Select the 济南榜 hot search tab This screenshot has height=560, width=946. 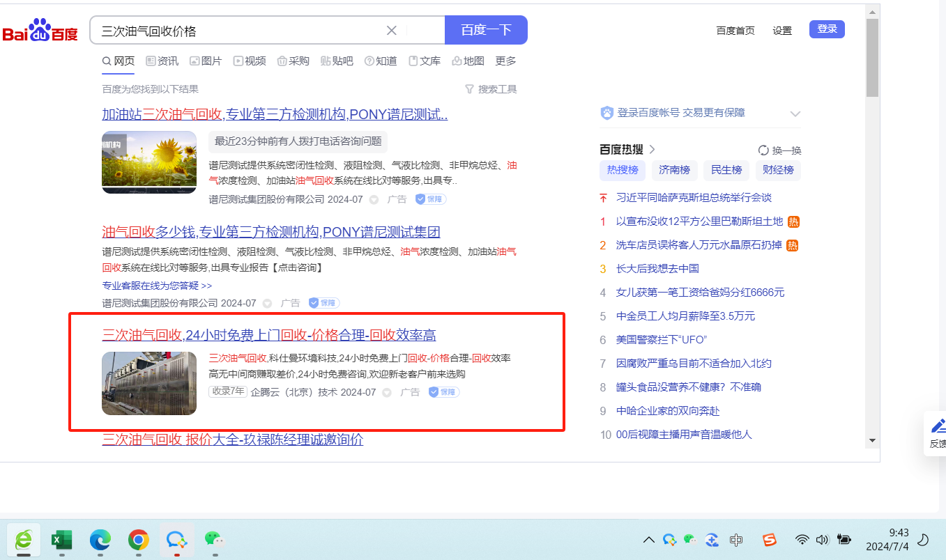[674, 170]
